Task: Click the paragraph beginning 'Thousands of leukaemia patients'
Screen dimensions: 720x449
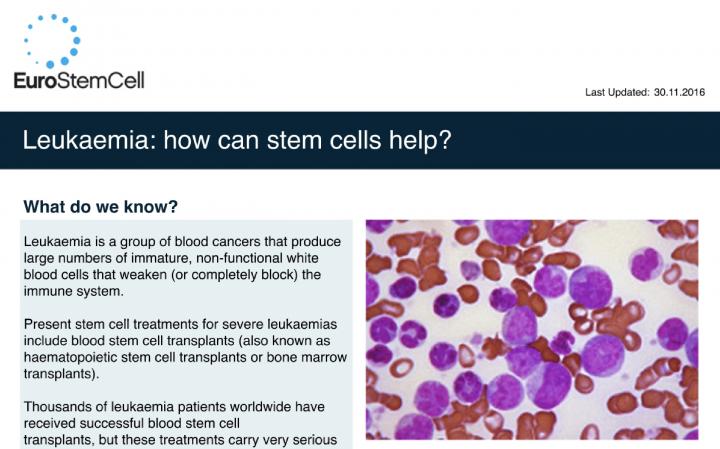Action: [180, 423]
